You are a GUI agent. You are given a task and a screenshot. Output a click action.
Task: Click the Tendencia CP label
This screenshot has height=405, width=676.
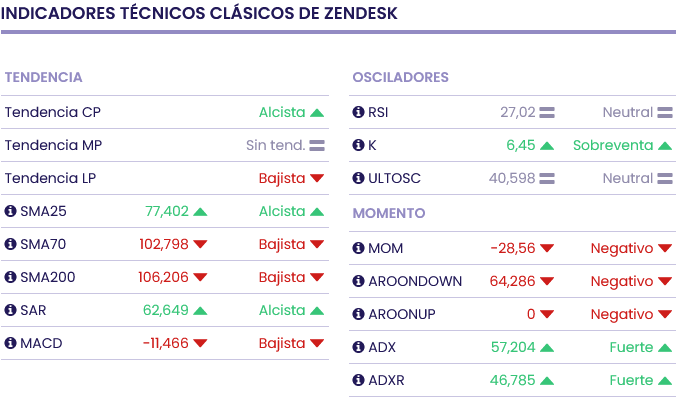point(52,113)
